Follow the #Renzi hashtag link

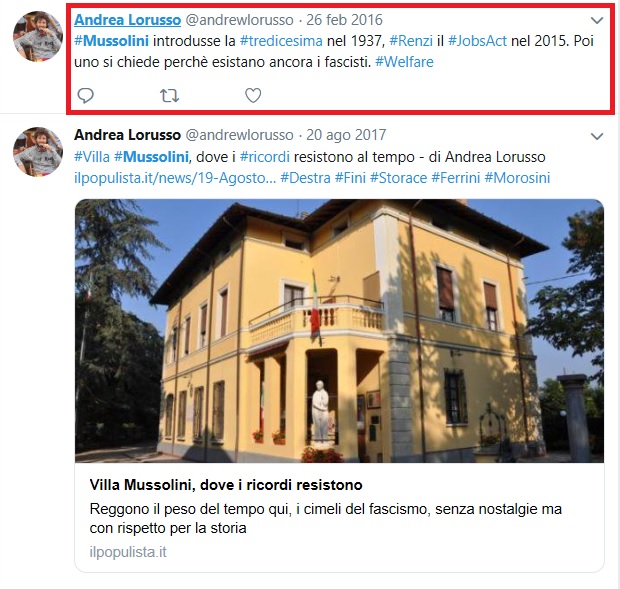click(x=411, y=41)
